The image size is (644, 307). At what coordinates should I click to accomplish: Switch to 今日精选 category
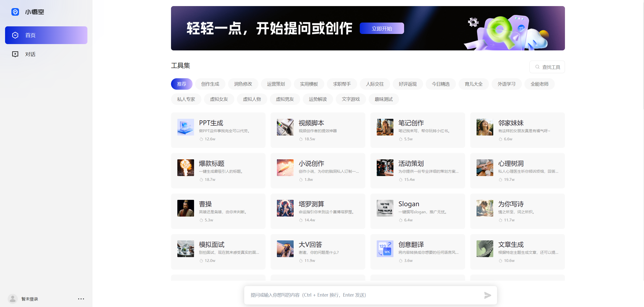click(441, 84)
